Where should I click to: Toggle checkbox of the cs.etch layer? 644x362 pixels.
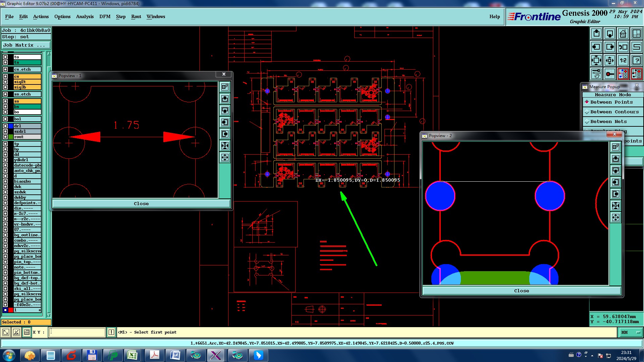tap(5, 69)
